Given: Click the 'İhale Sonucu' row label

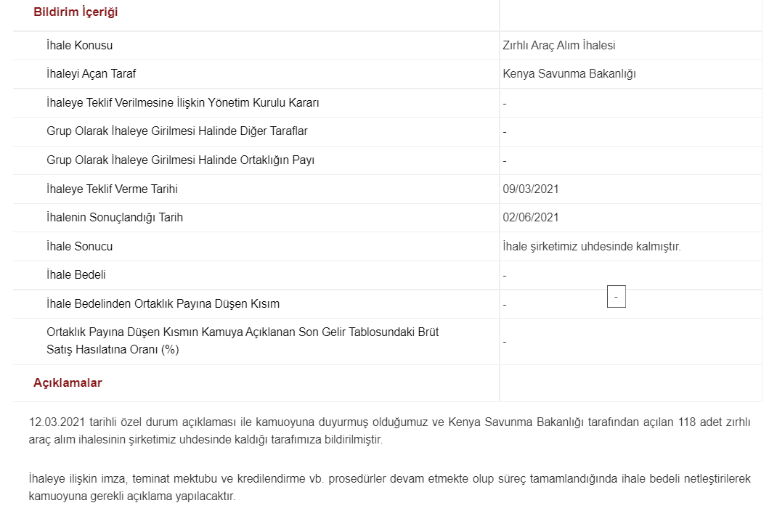Looking at the screenshot, I should coord(79,247).
